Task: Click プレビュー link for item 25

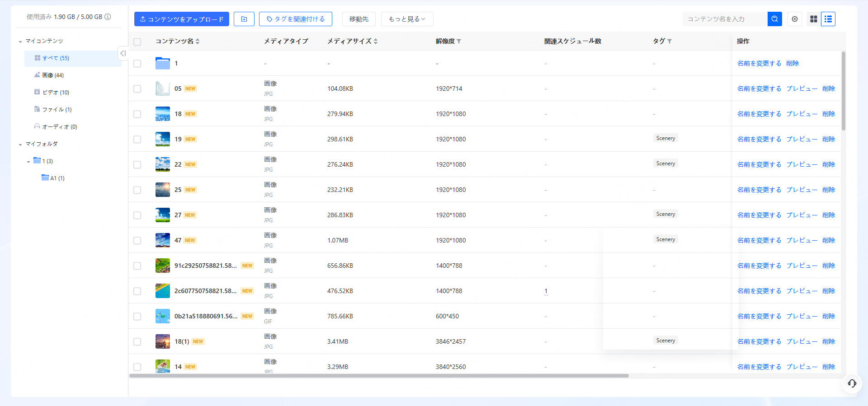Action: (802, 190)
